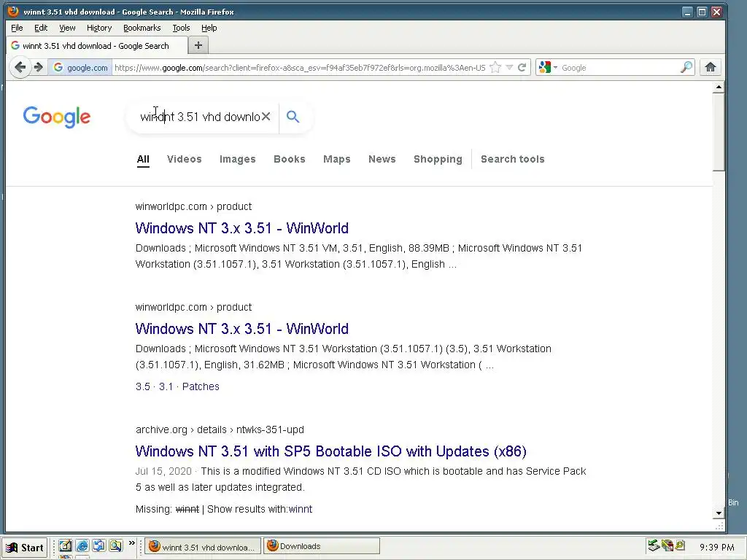
Task: Click the forward navigation arrow
Action: (x=39, y=67)
